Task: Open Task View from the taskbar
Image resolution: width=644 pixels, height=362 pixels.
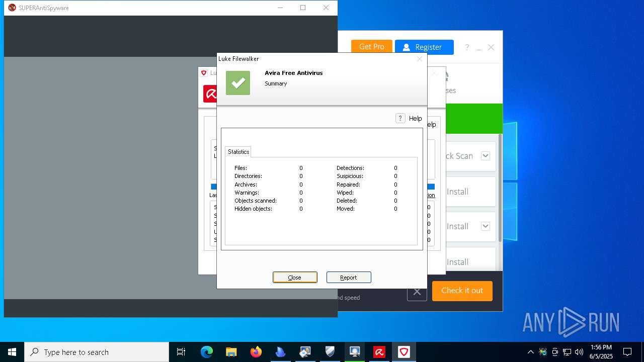Action: [181, 352]
